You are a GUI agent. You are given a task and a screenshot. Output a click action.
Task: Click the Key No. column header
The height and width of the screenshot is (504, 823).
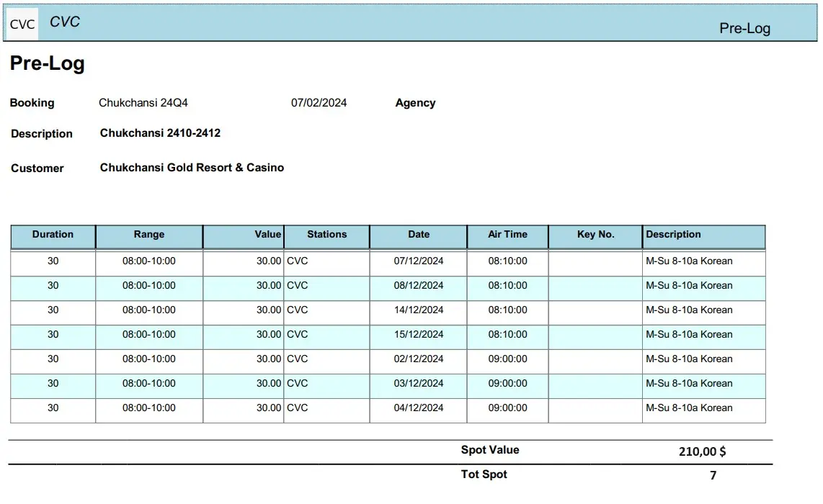click(x=595, y=235)
